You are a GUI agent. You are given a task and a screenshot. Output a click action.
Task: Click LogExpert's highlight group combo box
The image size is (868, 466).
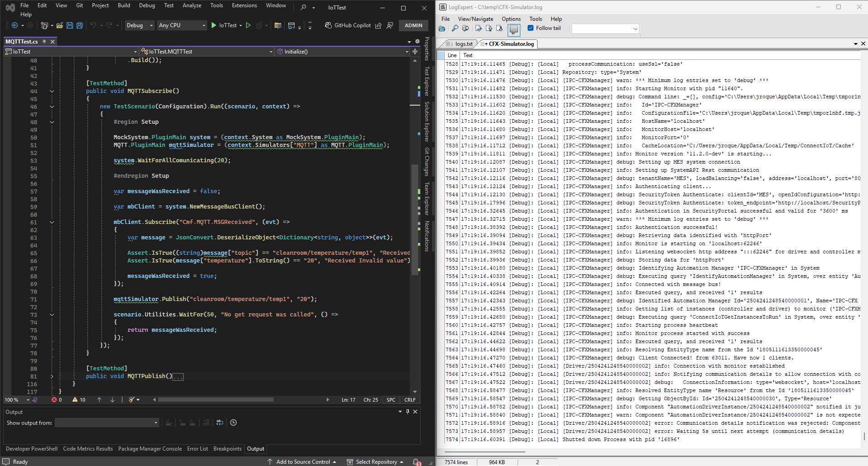point(605,28)
